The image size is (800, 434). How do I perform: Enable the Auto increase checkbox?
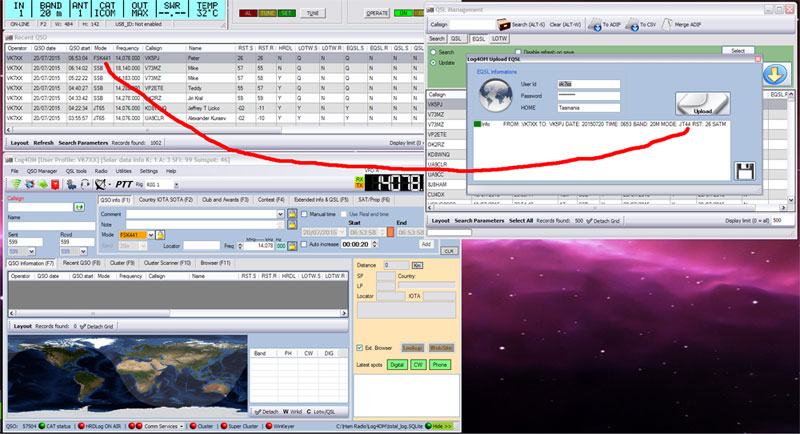pos(305,244)
